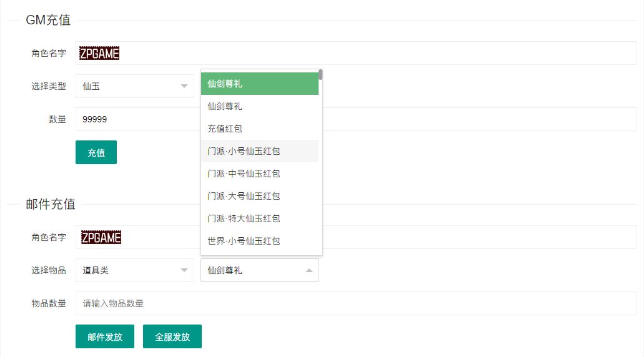Select the non-highlighted 仙剑尊礼 list option

tap(259, 106)
